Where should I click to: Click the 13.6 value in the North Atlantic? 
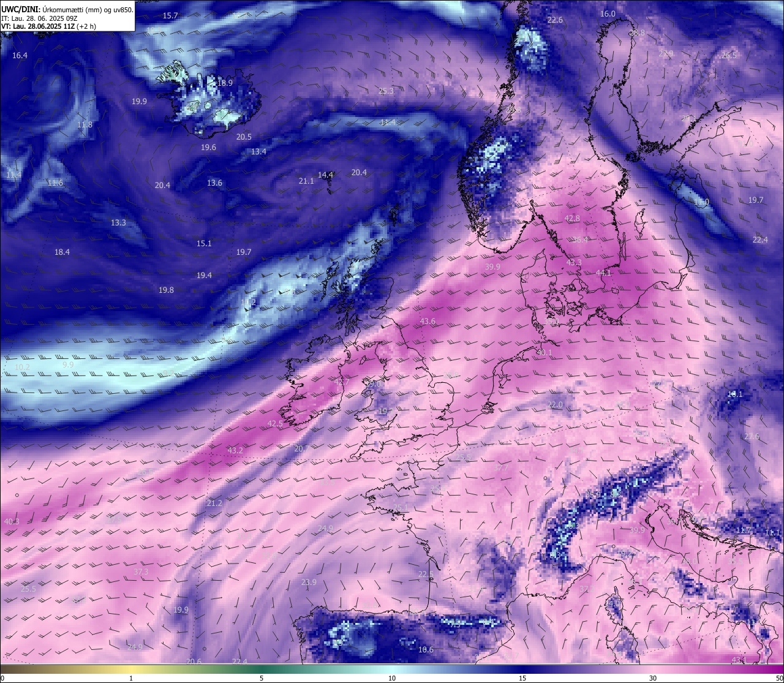tap(214, 183)
